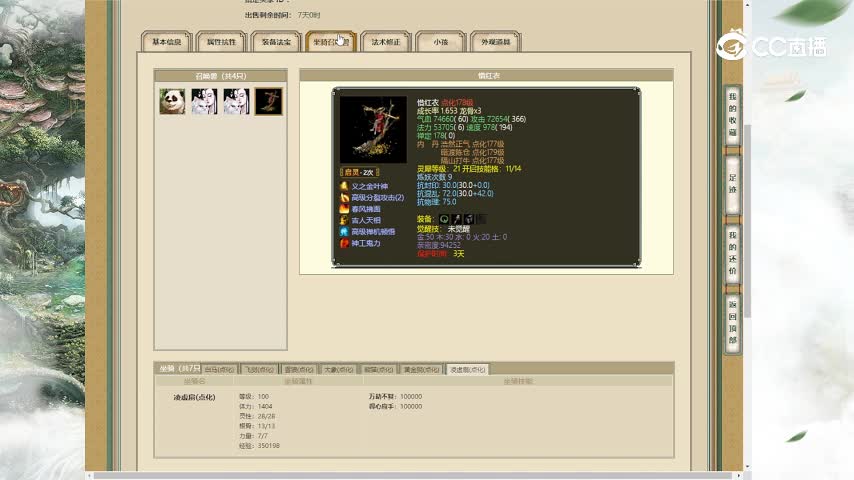Screen dimensions: 854x480
Task: Click the 炼妖次数 9 text
Action: [434, 177]
